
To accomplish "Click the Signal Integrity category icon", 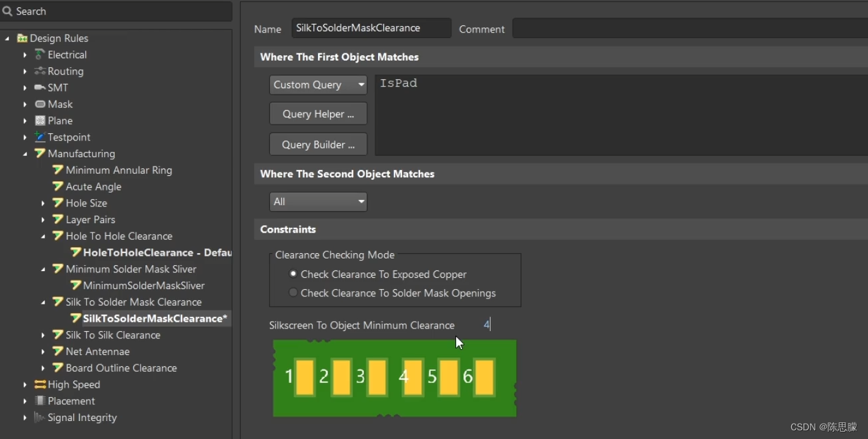I will point(40,418).
